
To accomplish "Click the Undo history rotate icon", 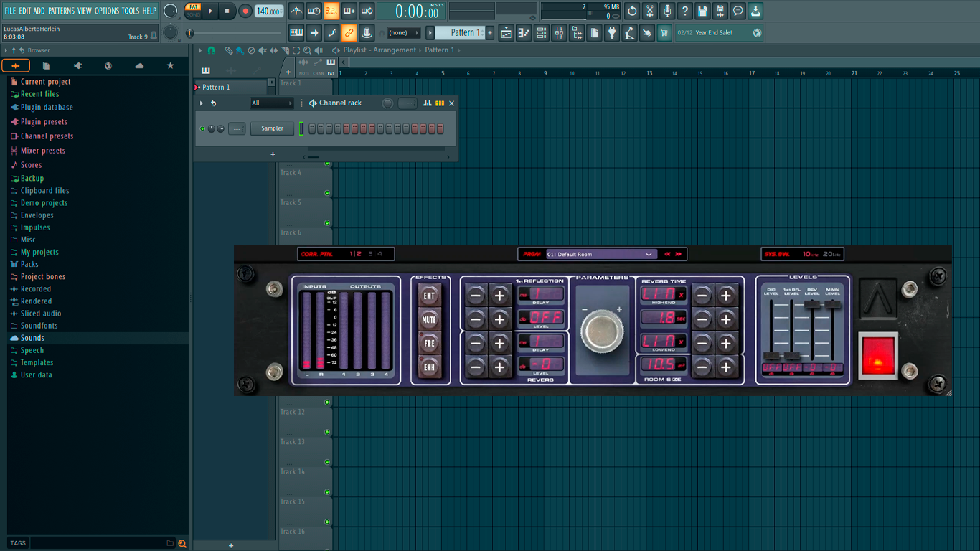I will (x=632, y=11).
